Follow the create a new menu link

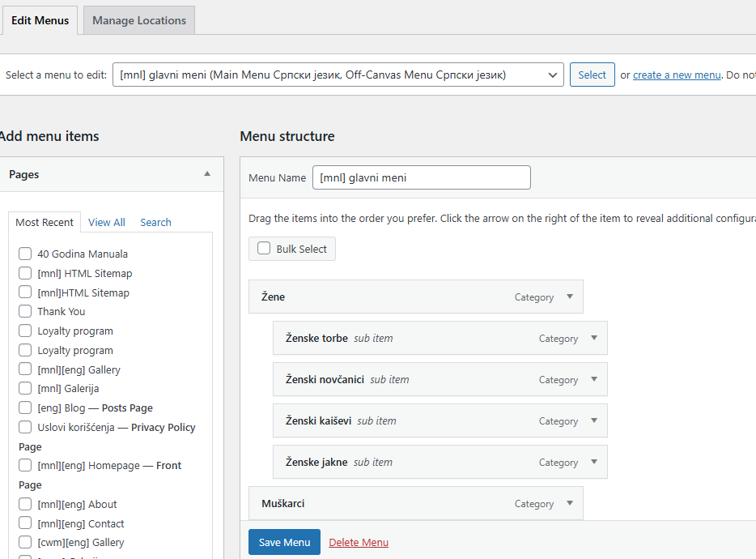coord(677,75)
